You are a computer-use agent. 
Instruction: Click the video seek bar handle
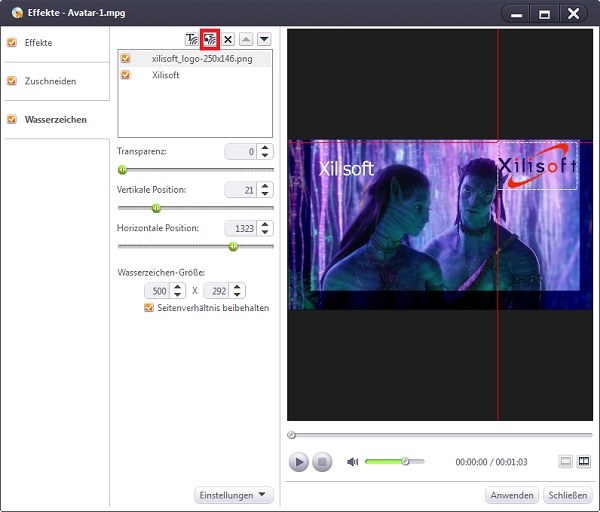click(x=291, y=435)
